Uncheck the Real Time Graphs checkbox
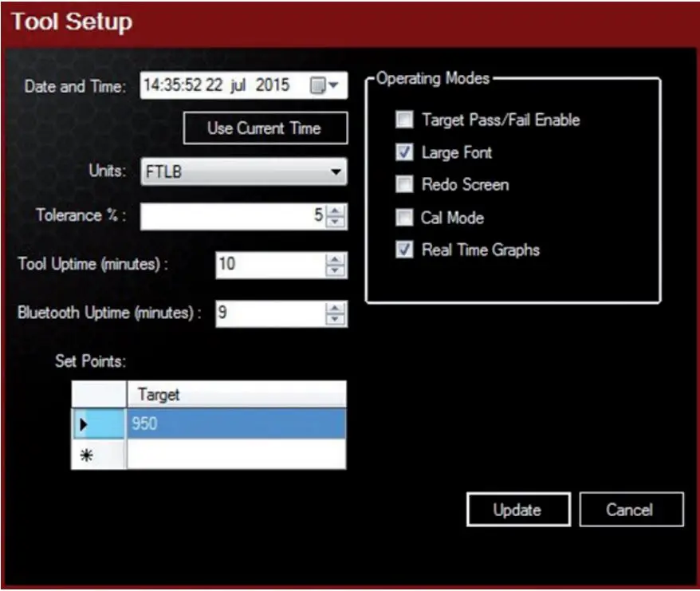 point(404,250)
